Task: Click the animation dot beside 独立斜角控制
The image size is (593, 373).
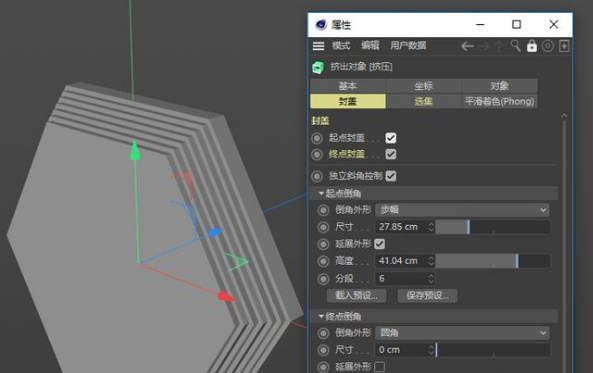Action: pyautogui.click(x=317, y=176)
